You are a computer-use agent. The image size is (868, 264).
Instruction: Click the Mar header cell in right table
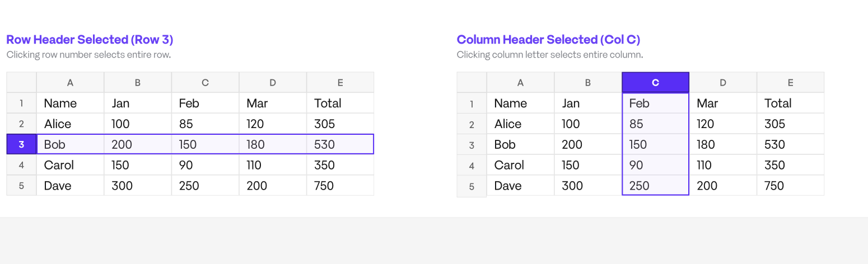[x=723, y=103]
